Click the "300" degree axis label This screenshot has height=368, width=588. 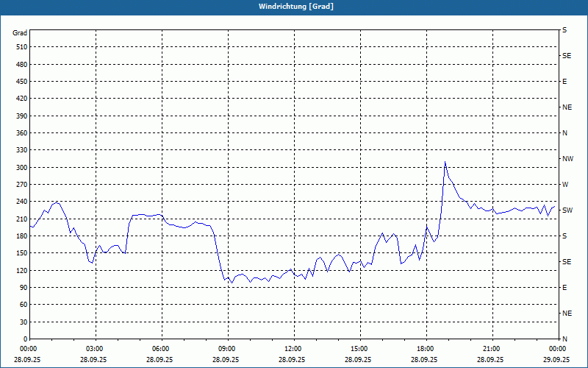pos(22,168)
